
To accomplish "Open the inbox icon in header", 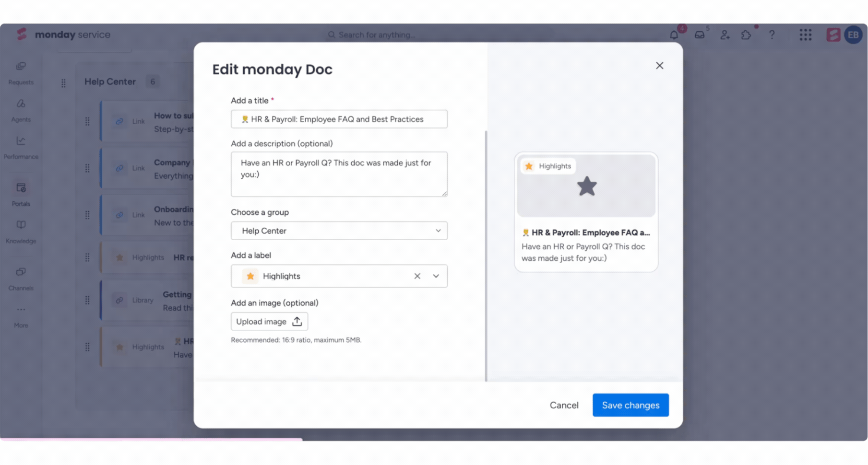I will point(700,35).
